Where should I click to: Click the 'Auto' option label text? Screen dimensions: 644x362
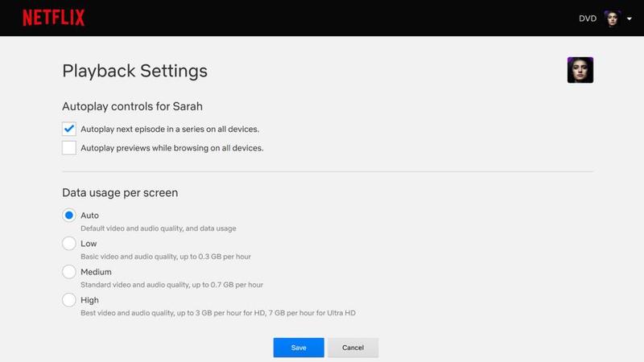pyautogui.click(x=89, y=216)
